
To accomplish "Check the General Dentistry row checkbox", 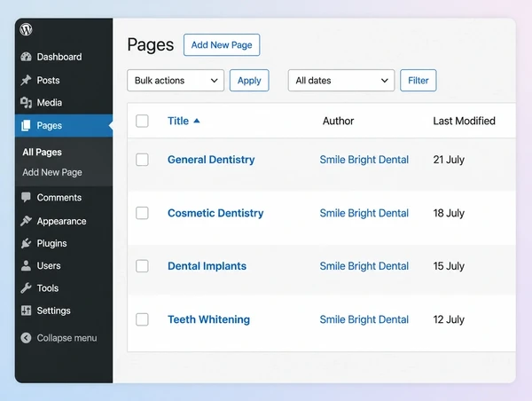I will point(142,160).
